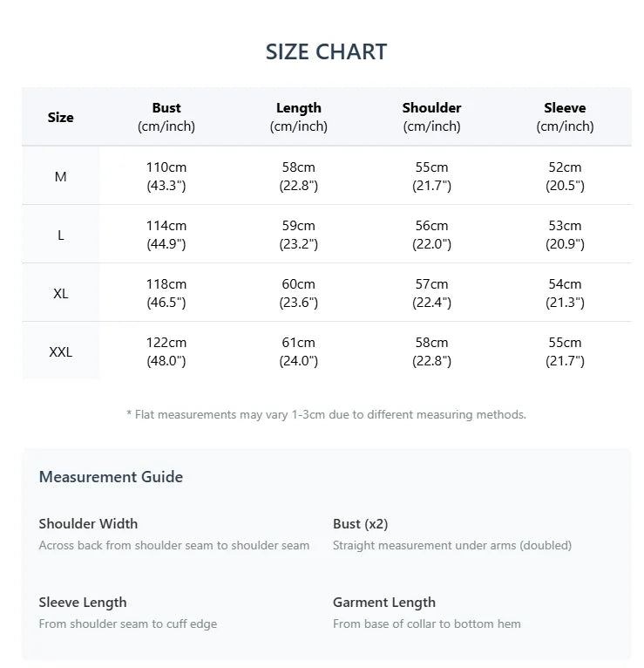Select the Shoulder Width guide entry
The width and height of the screenshot is (644, 668).
(x=88, y=524)
